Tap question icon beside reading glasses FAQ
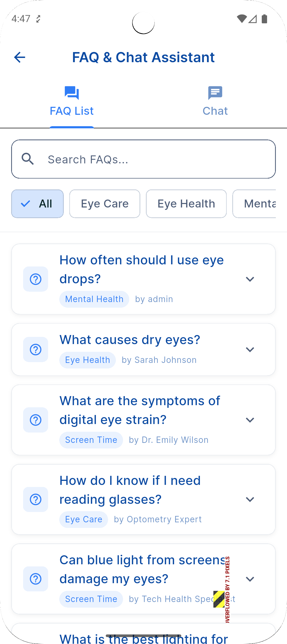Viewport: 287px width, 644px height. (x=36, y=499)
